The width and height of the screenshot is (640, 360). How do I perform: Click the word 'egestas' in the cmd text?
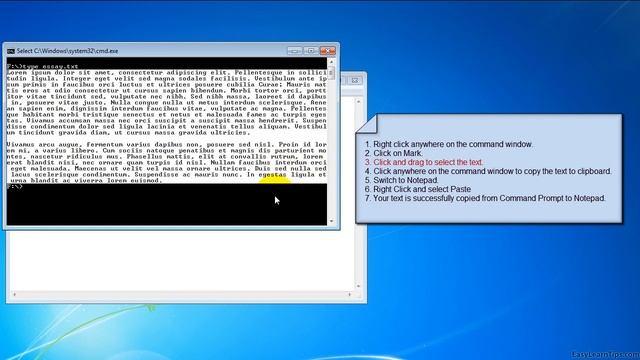[272, 175]
